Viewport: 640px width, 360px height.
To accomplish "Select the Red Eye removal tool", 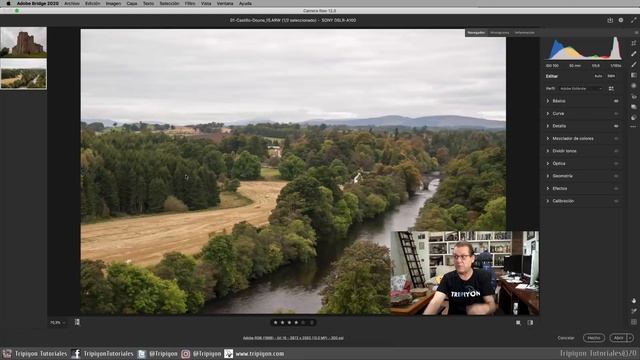I will pyautogui.click(x=633, y=96).
